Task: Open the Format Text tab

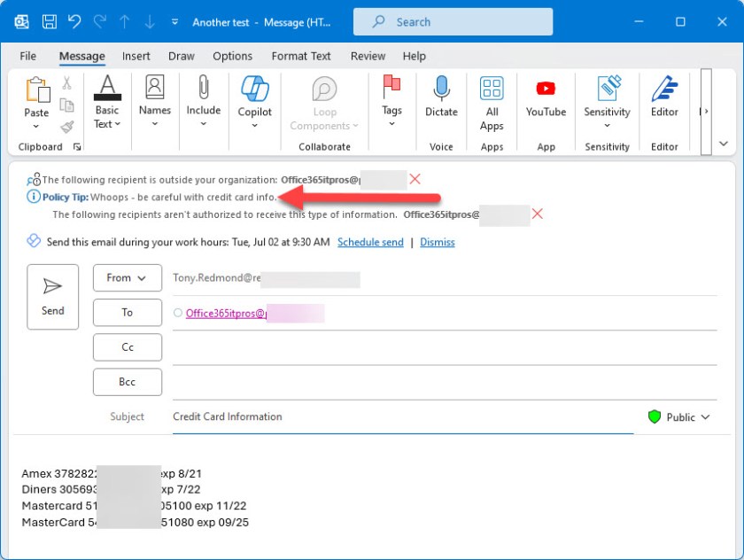Action: pos(301,56)
